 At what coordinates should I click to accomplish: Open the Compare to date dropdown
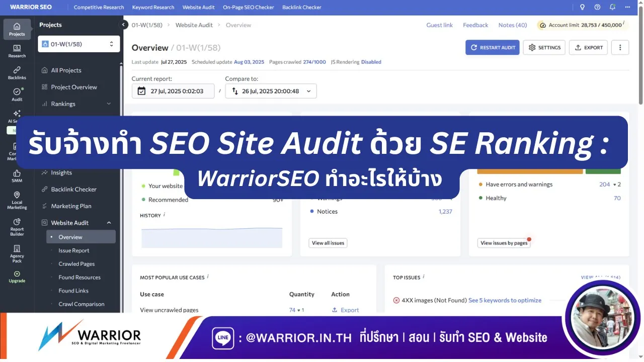click(x=271, y=91)
